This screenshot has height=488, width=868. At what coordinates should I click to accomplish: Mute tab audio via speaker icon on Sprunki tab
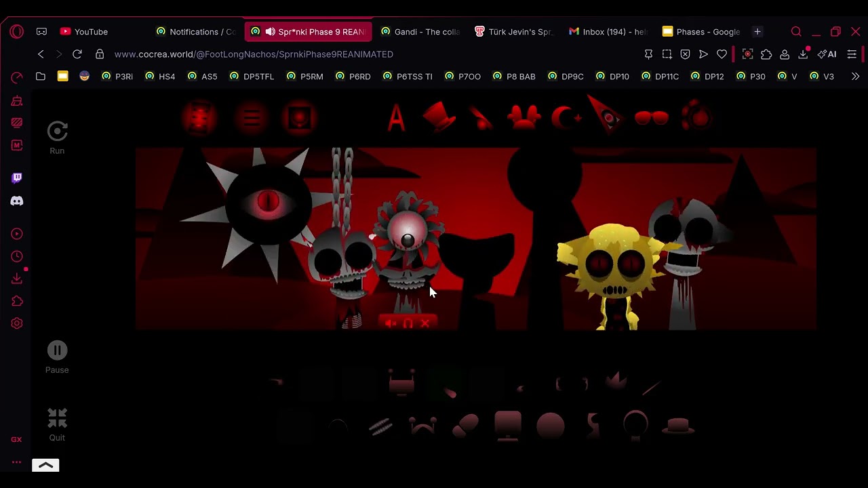coord(270,32)
